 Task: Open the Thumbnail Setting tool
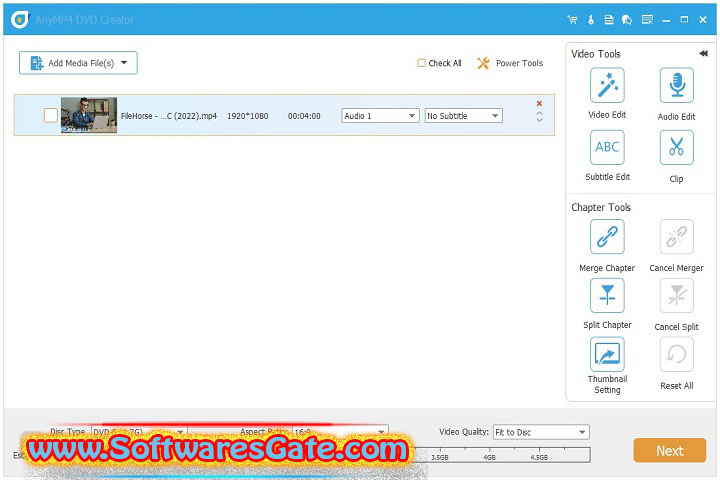pyautogui.click(x=607, y=354)
